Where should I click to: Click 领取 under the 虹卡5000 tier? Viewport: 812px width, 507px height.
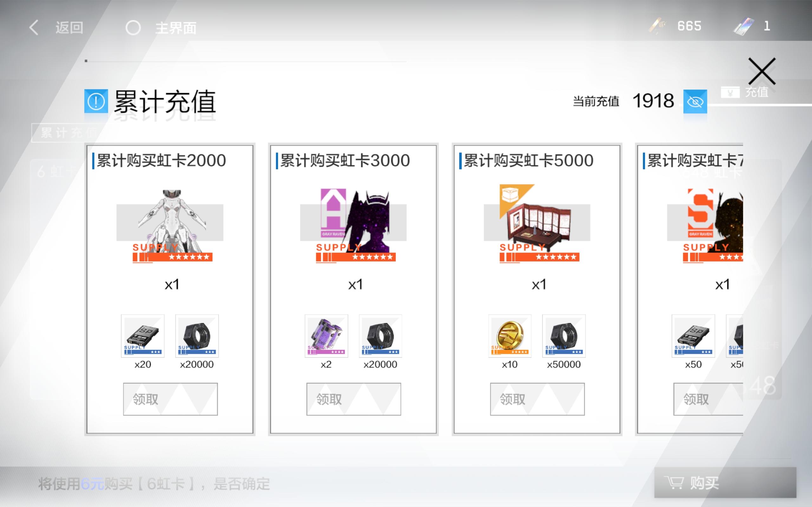(x=537, y=399)
